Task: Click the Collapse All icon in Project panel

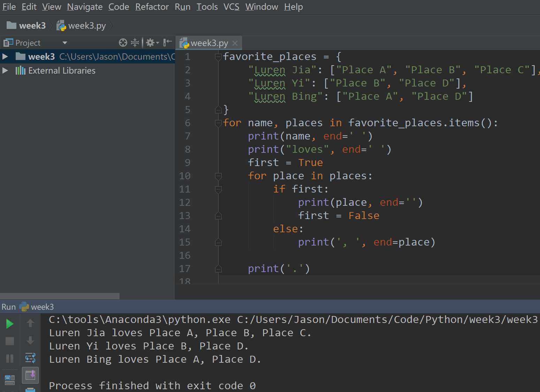Action: click(135, 43)
